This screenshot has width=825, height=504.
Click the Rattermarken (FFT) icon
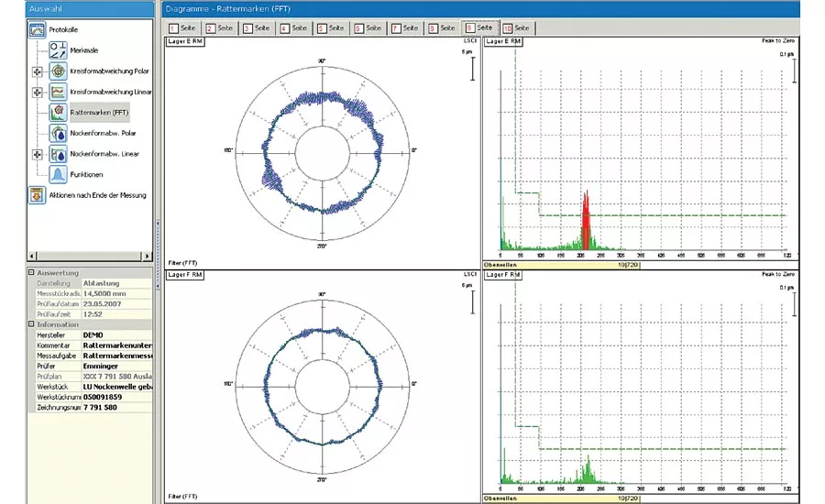(58, 113)
